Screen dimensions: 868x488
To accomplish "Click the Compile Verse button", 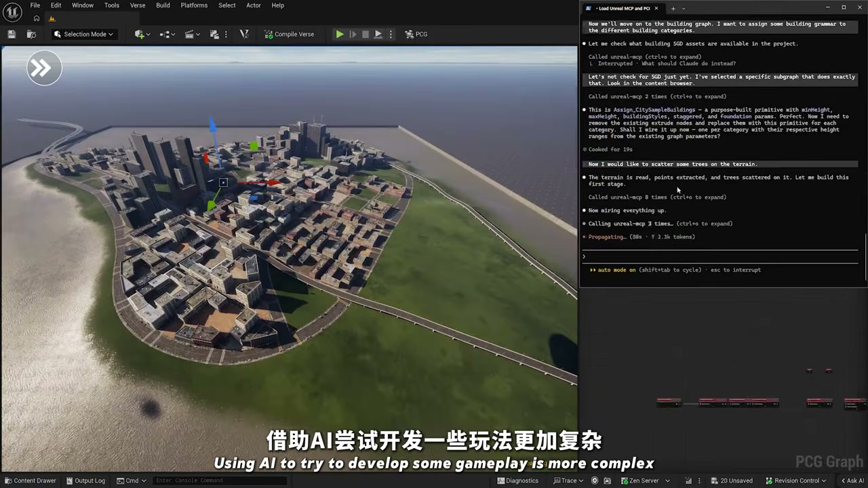I will click(290, 34).
